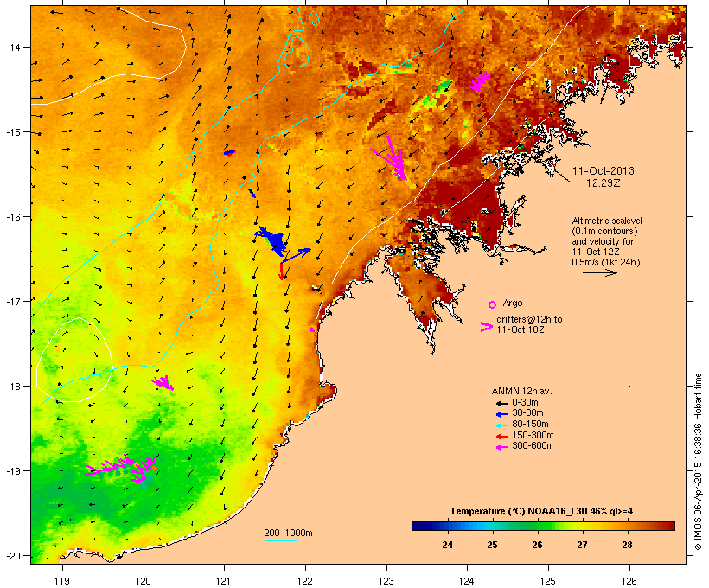The image size is (709, 588).
Task: Click the magenta arrows near -18 latitude
Action: [x=163, y=383]
